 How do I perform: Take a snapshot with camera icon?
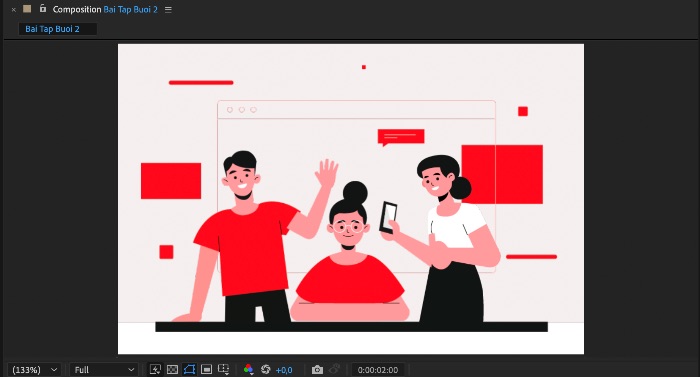point(317,369)
